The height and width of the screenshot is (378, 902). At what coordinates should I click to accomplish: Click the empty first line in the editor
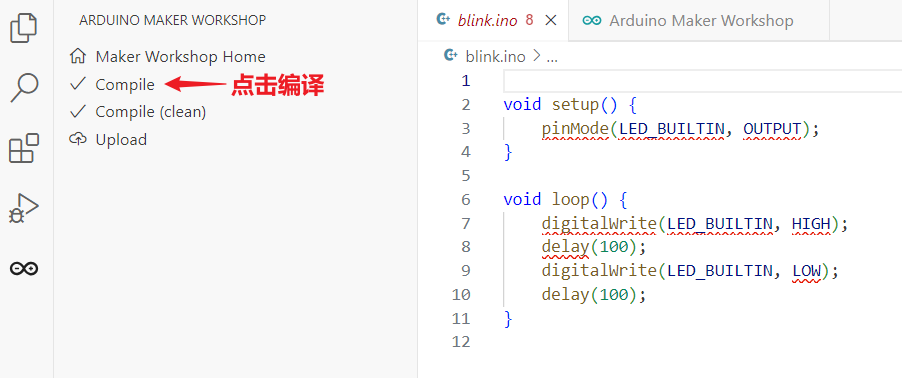[702, 81]
